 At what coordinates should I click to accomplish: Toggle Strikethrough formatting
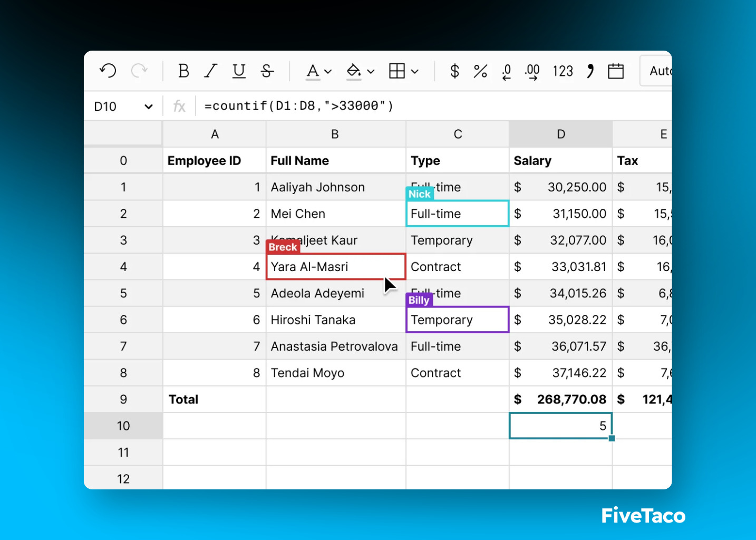click(x=267, y=71)
